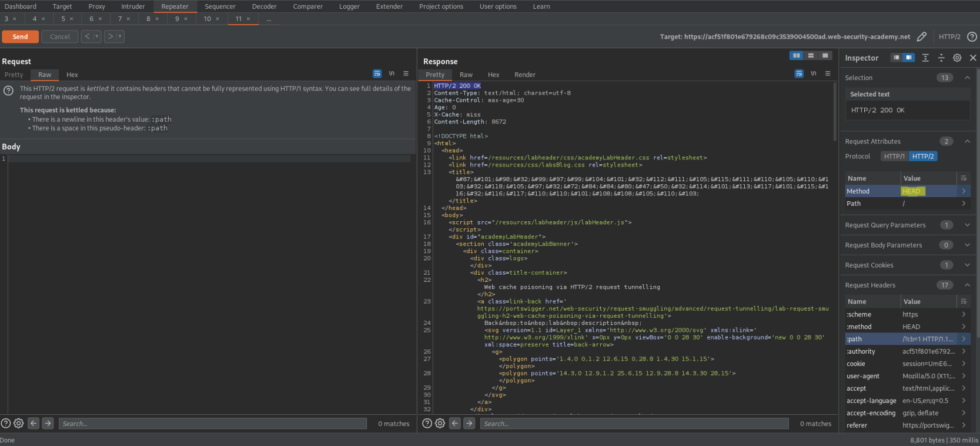Toggle word wrap in the Request editor

point(377,74)
